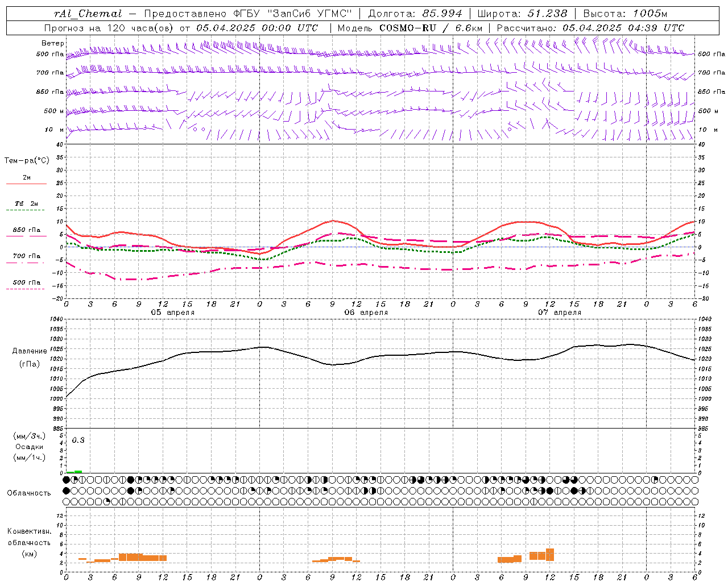The image size is (728, 582).
Task: Click the provider text ЗапСиб УГМС
Action: click(310, 14)
